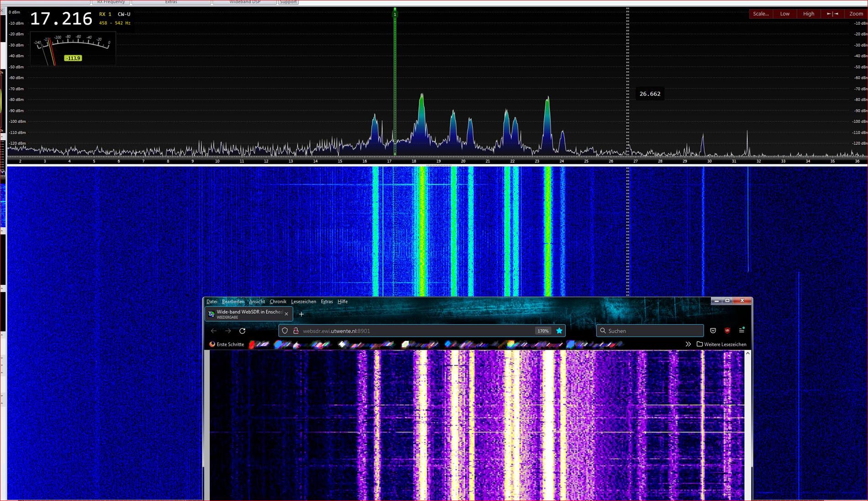Open the Bearbeiten menu
The height and width of the screenshot is (501, 868).
233,302
